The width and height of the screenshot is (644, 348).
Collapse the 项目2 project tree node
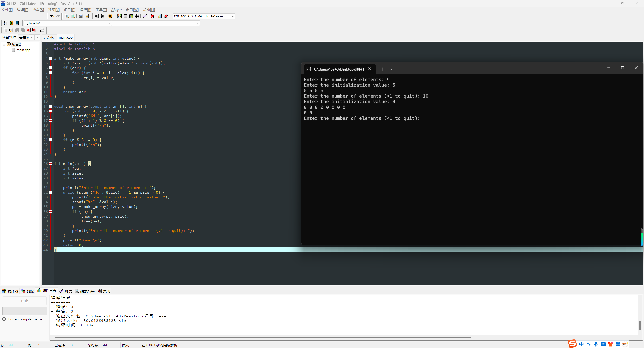tap(4, 44)
